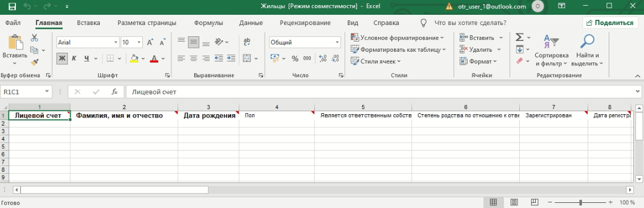This screenshot has height=208, width=644.
Task: Click the zoom slider handle
Action: (580, 202)
